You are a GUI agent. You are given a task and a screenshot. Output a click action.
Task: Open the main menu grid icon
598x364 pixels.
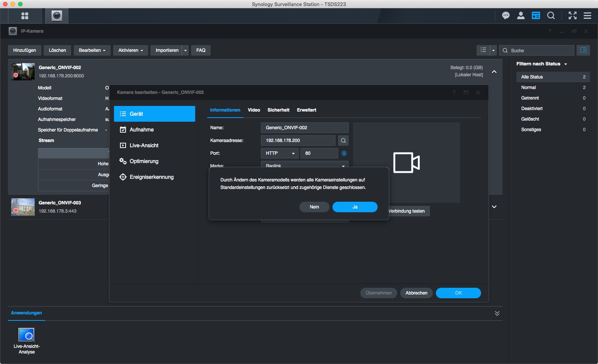pyautogui.click(x=25, y=16)
